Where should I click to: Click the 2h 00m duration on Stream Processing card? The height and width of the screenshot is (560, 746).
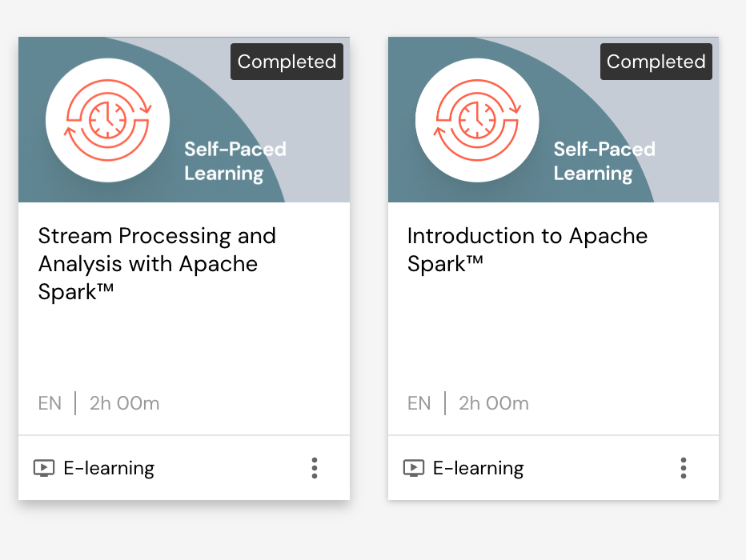coord(124,403)
